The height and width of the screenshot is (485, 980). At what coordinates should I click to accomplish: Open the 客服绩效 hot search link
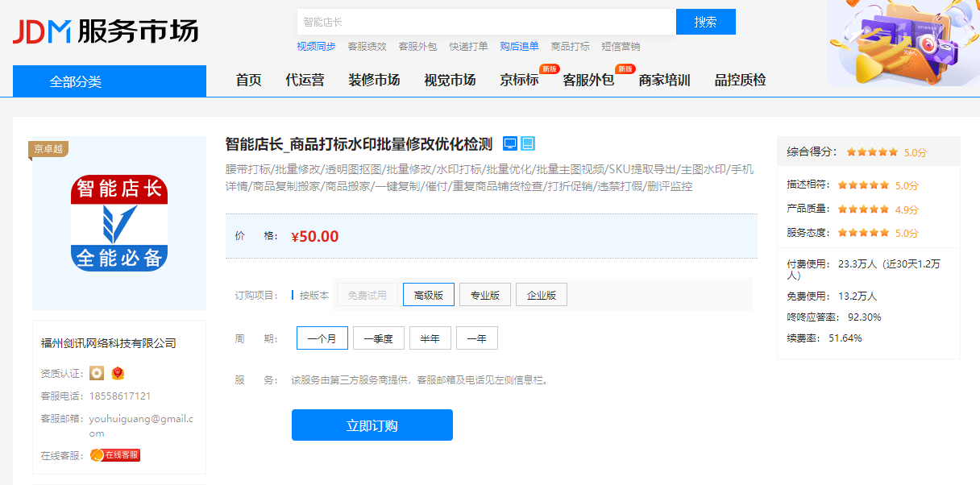point(367,47)
